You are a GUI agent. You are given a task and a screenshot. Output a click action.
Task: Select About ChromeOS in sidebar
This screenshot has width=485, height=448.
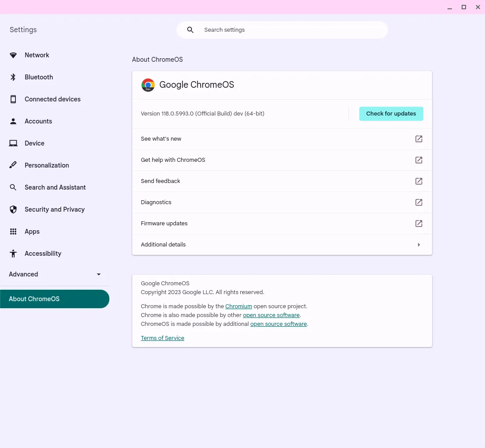(34, 299)
